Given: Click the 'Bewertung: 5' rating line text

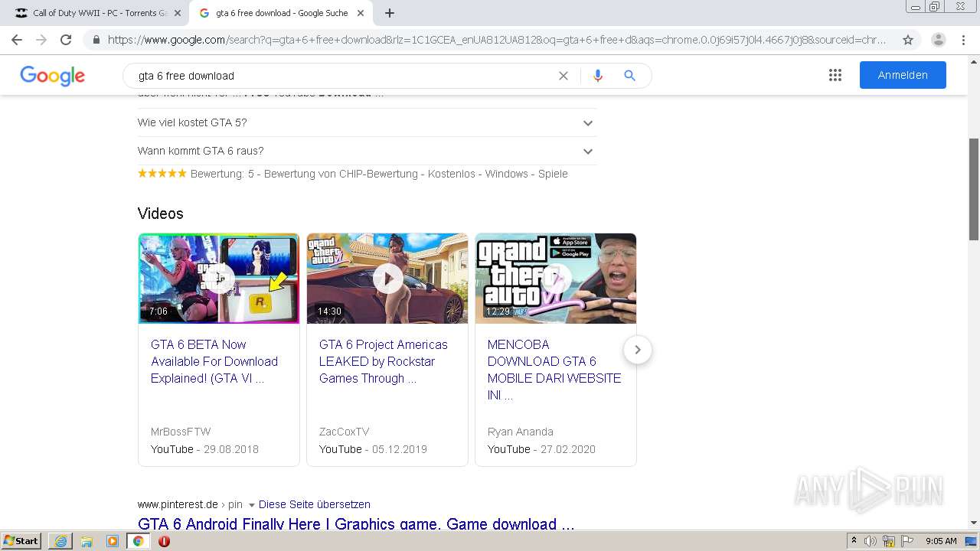Looking at the screenshot, I should (x=353, y=174).
